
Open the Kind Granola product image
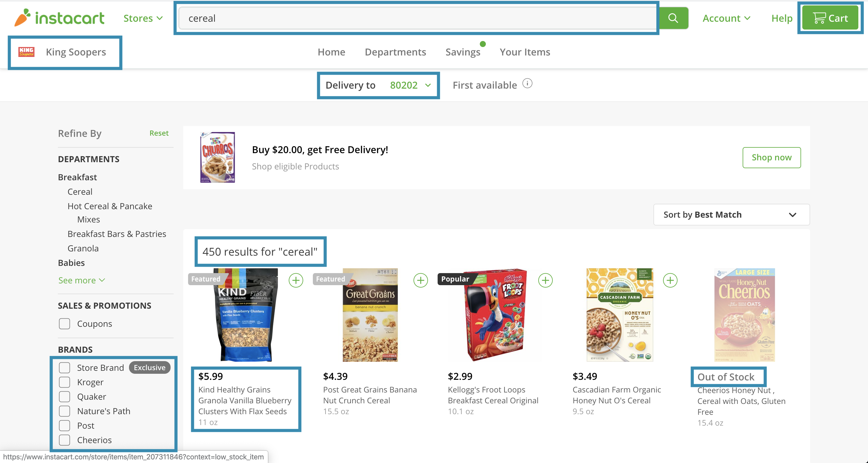(x=246, y=315)
